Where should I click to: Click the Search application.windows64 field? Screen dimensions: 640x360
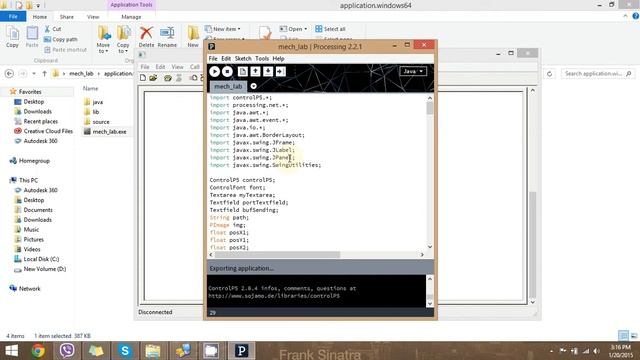point(597,73)
